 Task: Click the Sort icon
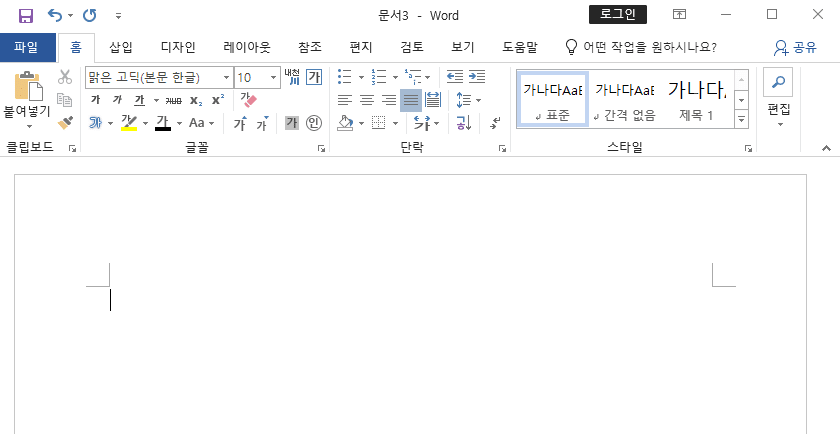click(463, 123)
